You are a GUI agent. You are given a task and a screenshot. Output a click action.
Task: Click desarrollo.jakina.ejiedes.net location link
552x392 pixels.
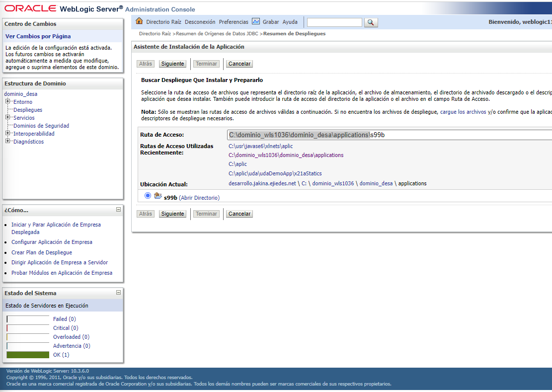pos(262,183)
